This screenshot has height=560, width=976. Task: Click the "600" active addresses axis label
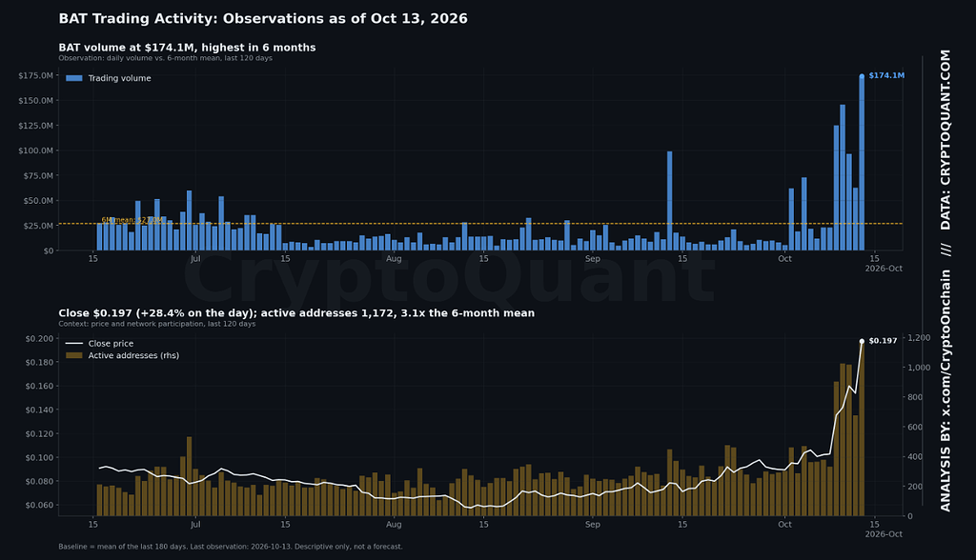click(x=915, y=428)
